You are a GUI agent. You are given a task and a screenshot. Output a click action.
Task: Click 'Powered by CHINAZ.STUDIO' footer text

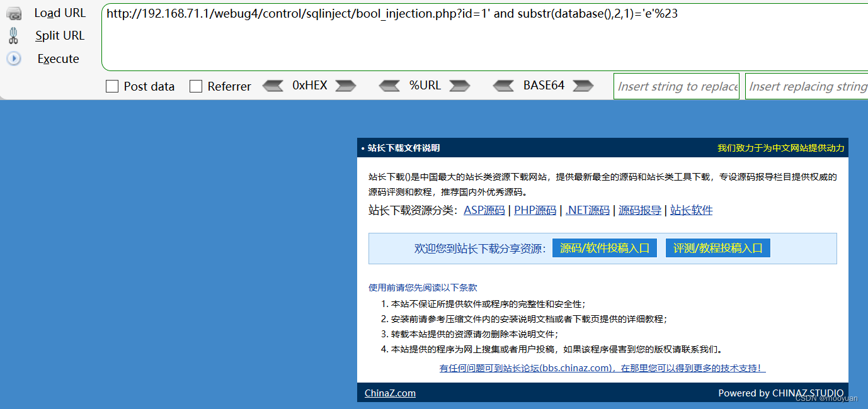pyautogui.click(x=781, y=393)
